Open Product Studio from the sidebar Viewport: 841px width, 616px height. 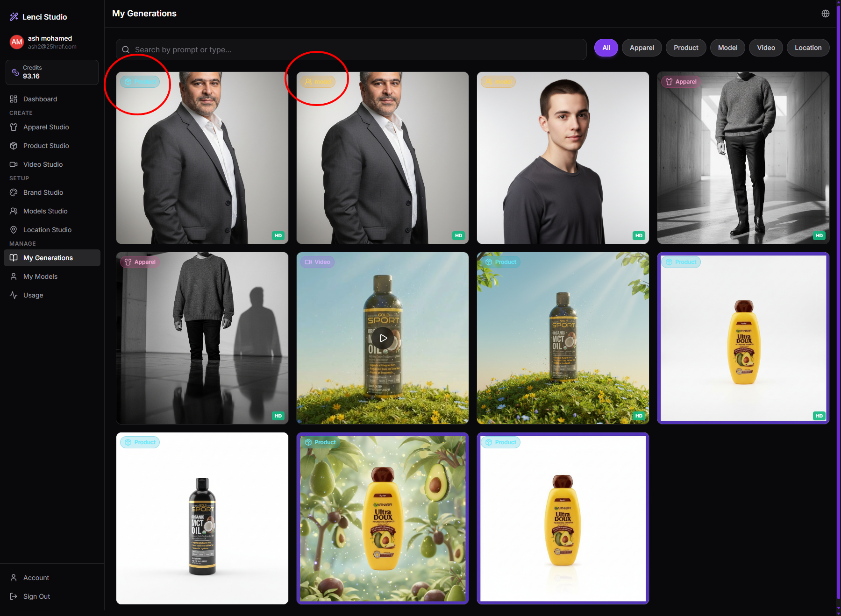[x=46, y=146]
